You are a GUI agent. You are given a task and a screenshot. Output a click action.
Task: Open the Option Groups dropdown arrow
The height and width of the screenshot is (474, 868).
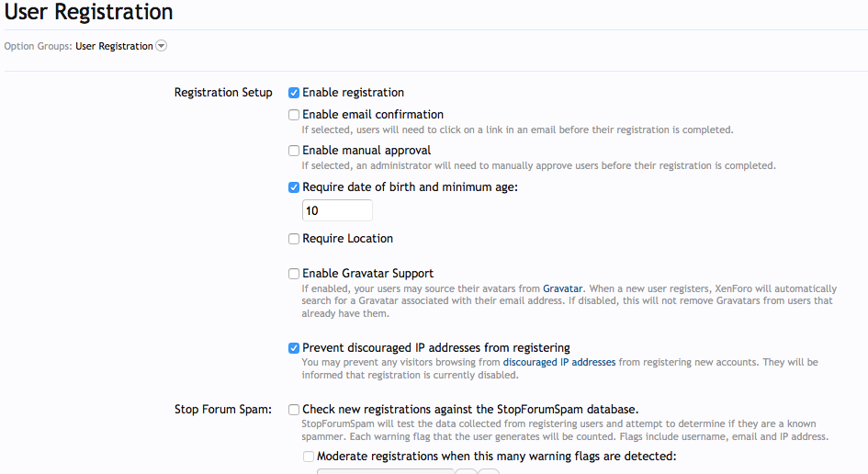coord(162,46)
